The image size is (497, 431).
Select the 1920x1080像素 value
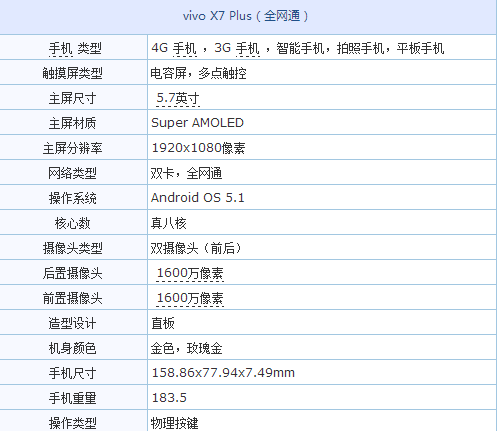[198, 148]
